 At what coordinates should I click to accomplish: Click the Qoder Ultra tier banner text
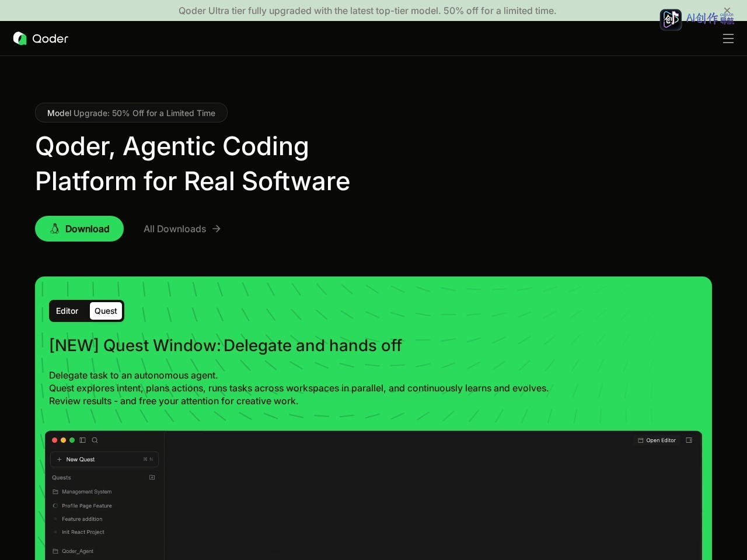click(368, 10)
